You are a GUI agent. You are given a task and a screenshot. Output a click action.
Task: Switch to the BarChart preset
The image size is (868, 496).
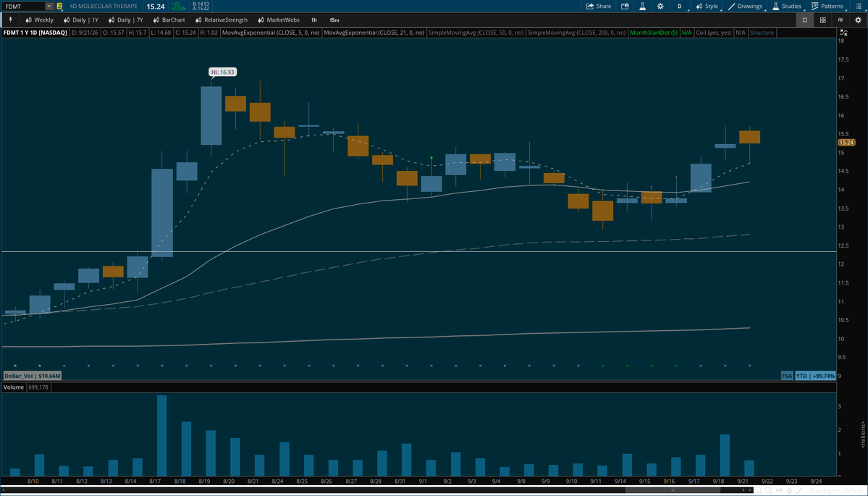click(169, 20)
